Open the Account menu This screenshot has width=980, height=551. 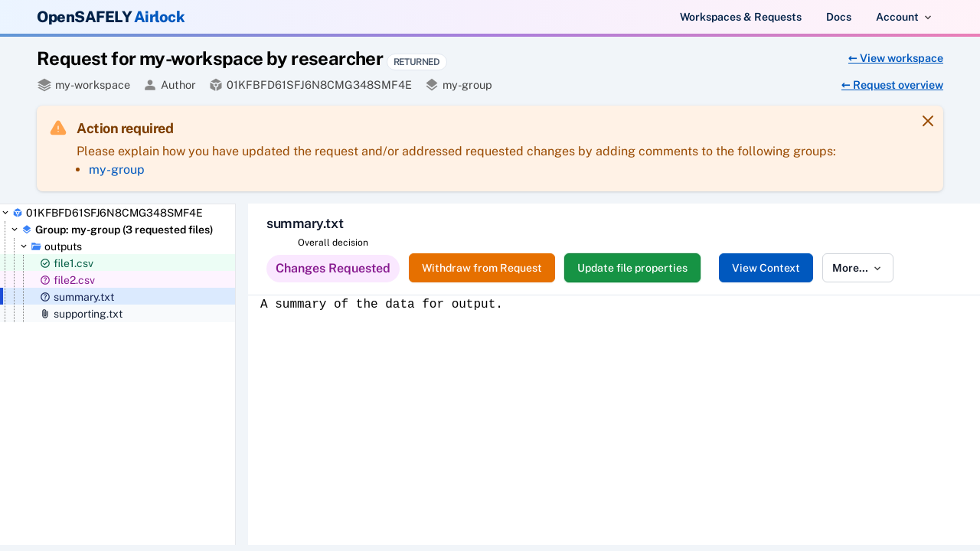[x=903, y=17]
